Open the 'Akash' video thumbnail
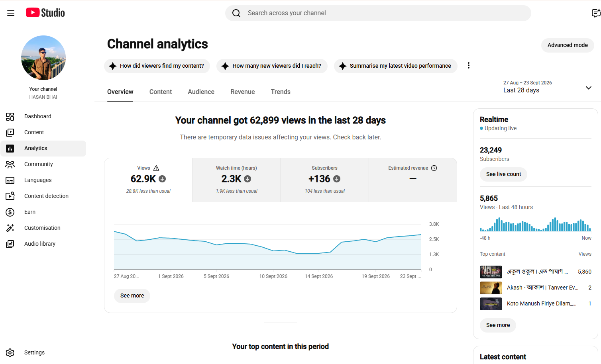This screenshot has width=601, height=364. pyautogui.click(x=491, y=288)
